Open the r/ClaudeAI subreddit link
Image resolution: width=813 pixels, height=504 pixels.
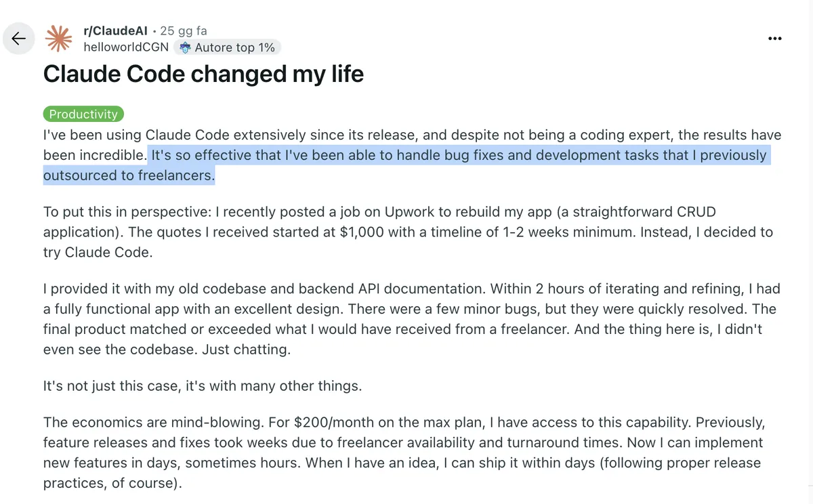tap(115, 30)
